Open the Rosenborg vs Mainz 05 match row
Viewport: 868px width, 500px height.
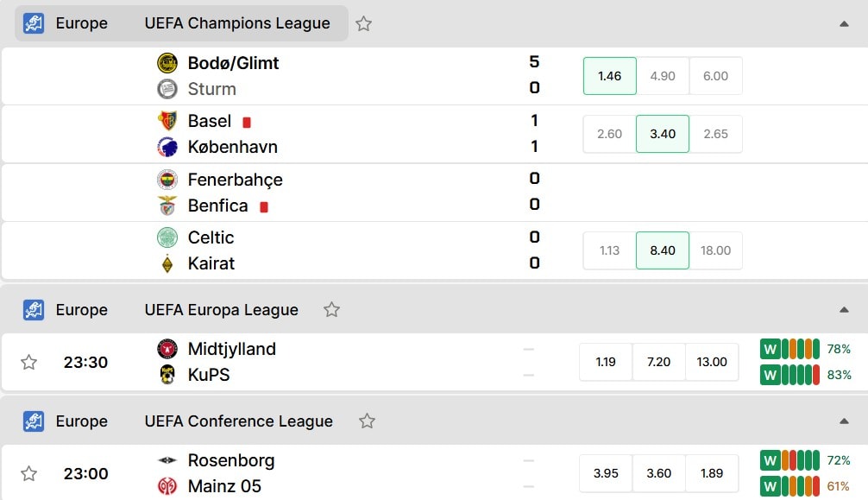coord(435,473)
